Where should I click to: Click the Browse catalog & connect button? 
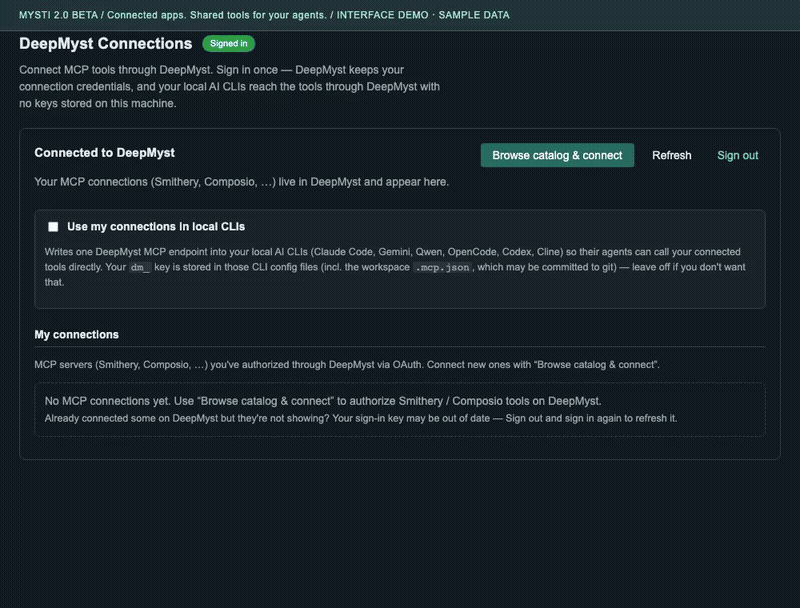point(557,155)
